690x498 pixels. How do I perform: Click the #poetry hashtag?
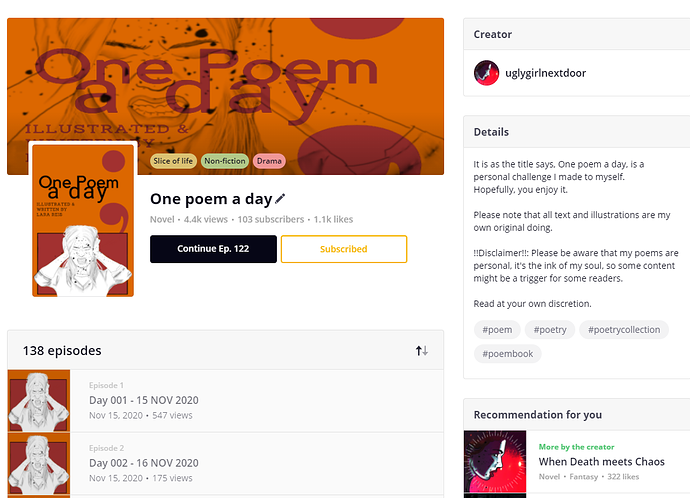click(x=550, y=329)
